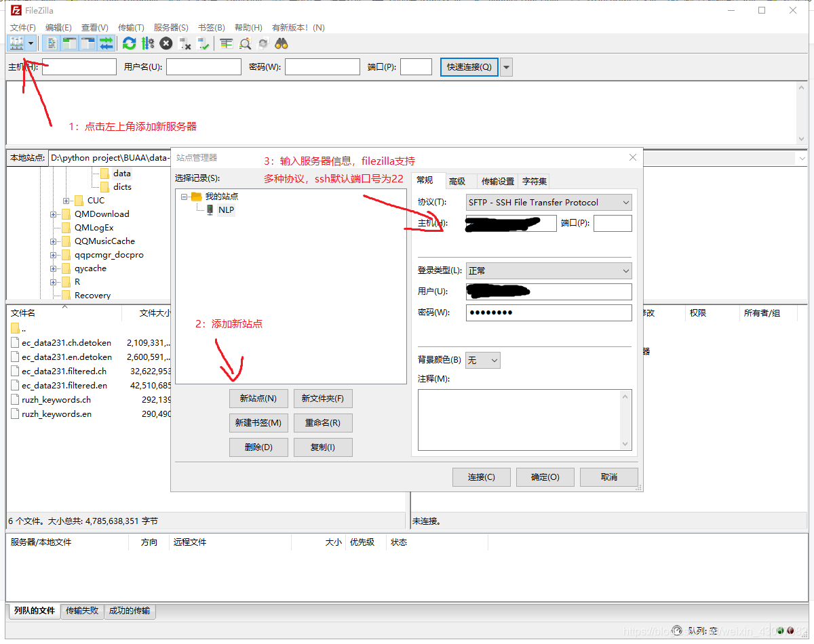
Task: Select the Recovery folder in local tree
Action: 92,296
